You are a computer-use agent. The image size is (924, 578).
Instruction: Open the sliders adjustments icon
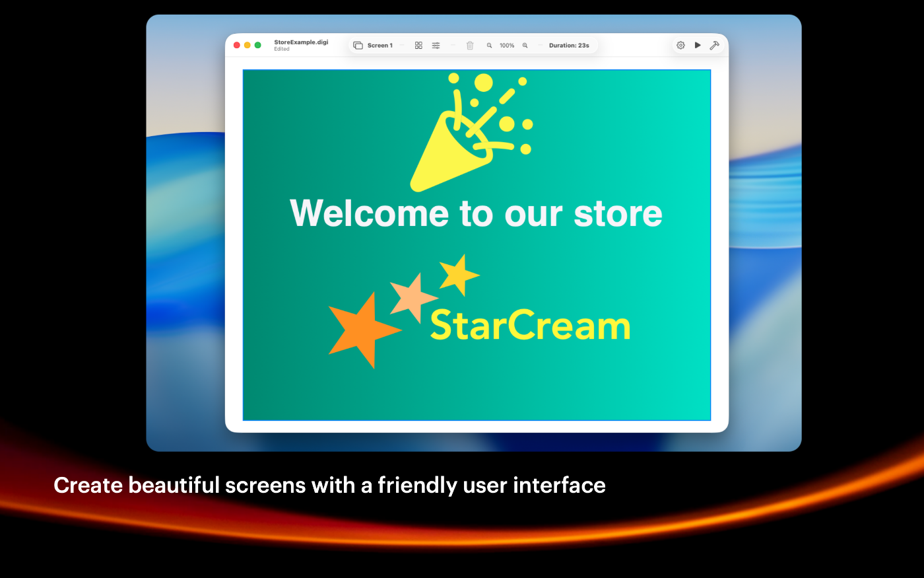(436, 46)
